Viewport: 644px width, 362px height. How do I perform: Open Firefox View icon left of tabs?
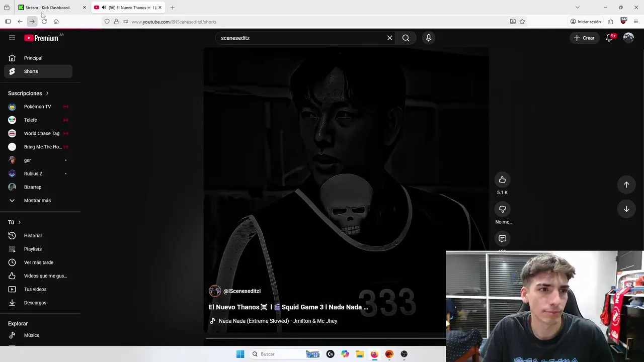point(7,8)
